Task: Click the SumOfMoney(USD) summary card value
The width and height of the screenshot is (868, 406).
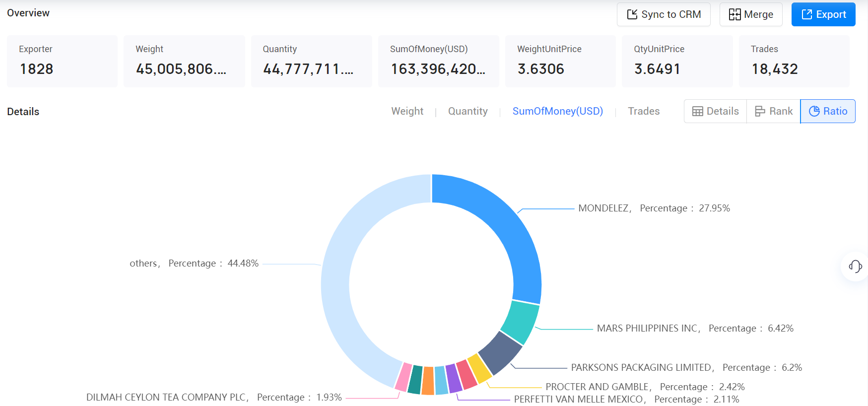Action: tap(438, 69)
